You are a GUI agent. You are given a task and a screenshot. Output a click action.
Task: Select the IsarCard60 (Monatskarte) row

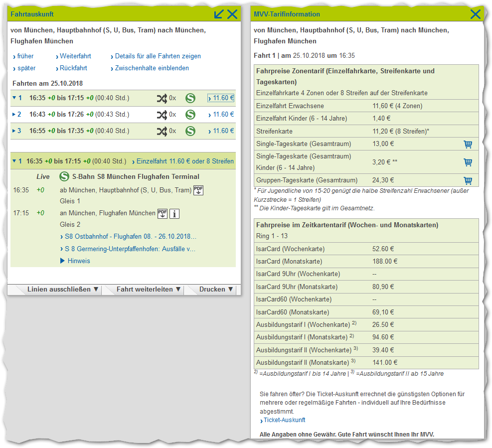point(366,312)
